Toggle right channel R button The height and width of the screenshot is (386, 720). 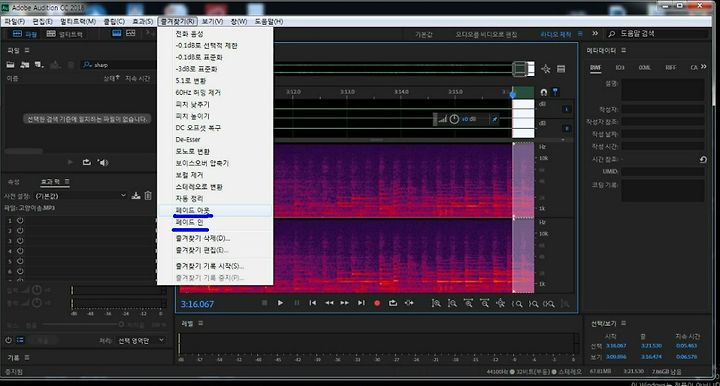click(567, 129)
